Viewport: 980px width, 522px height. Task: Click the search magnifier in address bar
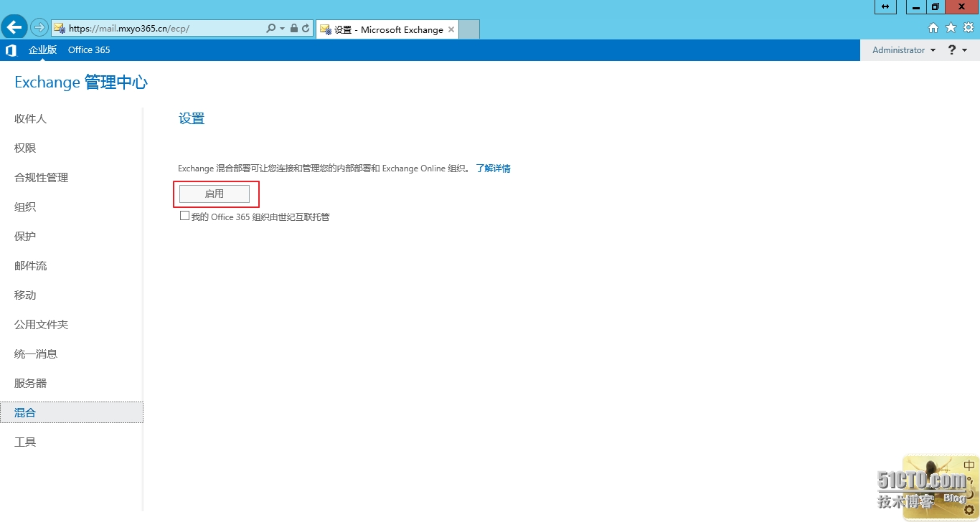270,29
